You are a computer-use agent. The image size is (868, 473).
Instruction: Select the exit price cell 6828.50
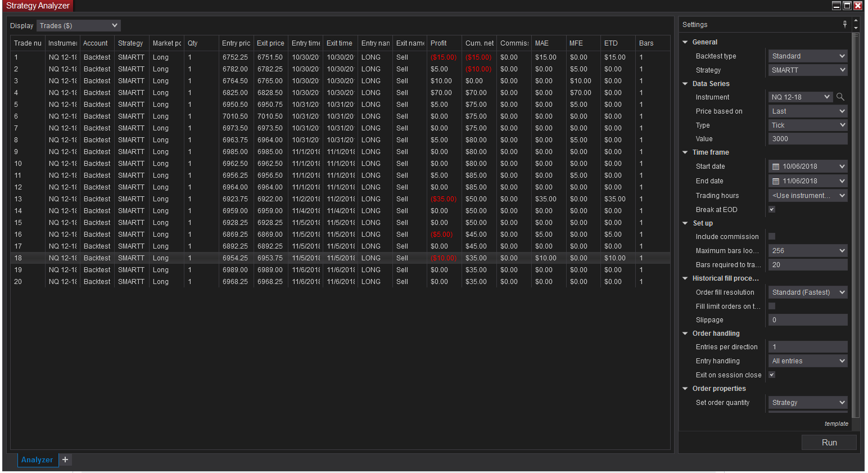[270, 93]
